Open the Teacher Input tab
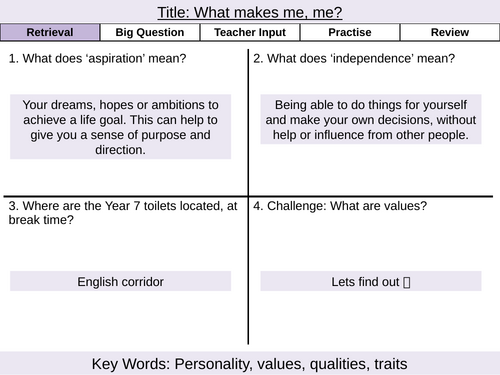Viewport: 500px width, 375px height. pyautogui.click(x=250, y=32)
